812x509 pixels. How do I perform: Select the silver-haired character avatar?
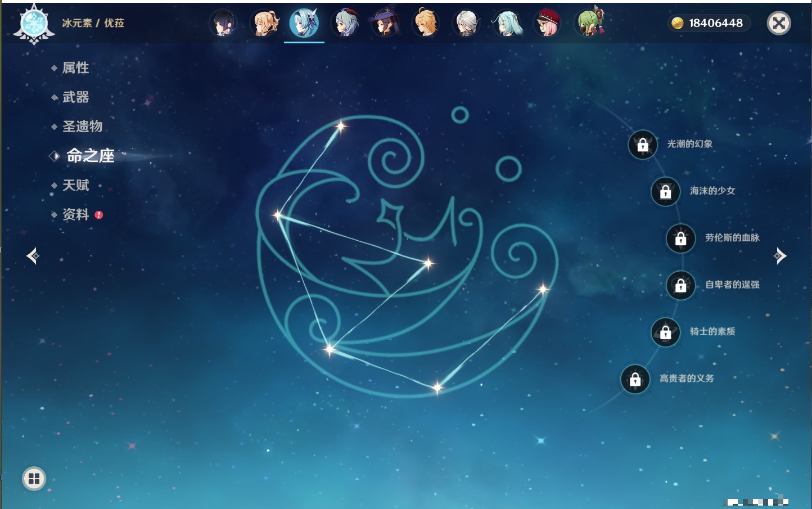coord(467,23)
